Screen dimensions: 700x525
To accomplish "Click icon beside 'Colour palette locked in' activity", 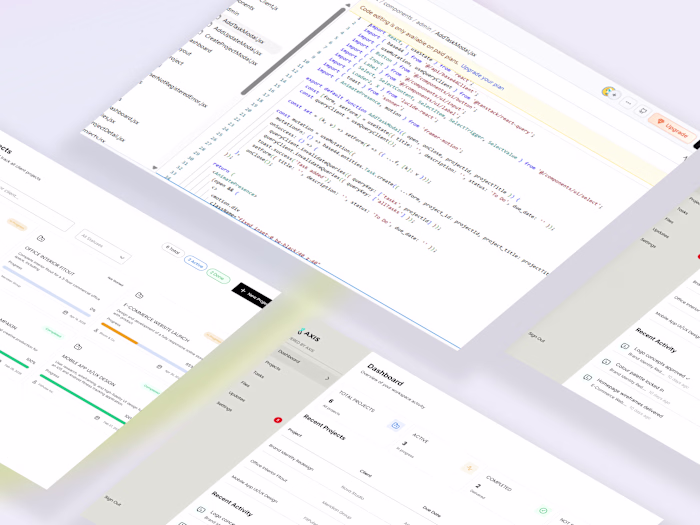I will [x=606, y=362].
